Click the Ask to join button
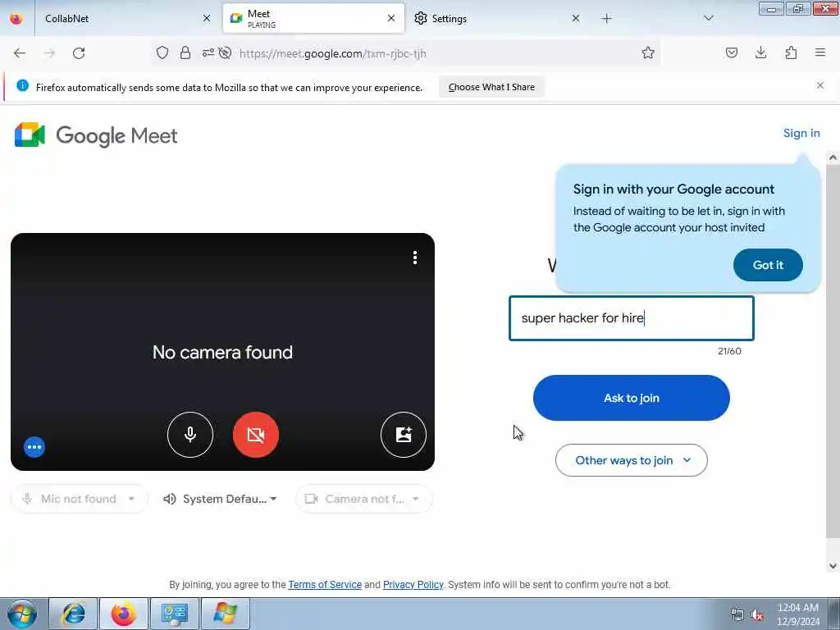This screenshot has width=840, height=630. 631,398
